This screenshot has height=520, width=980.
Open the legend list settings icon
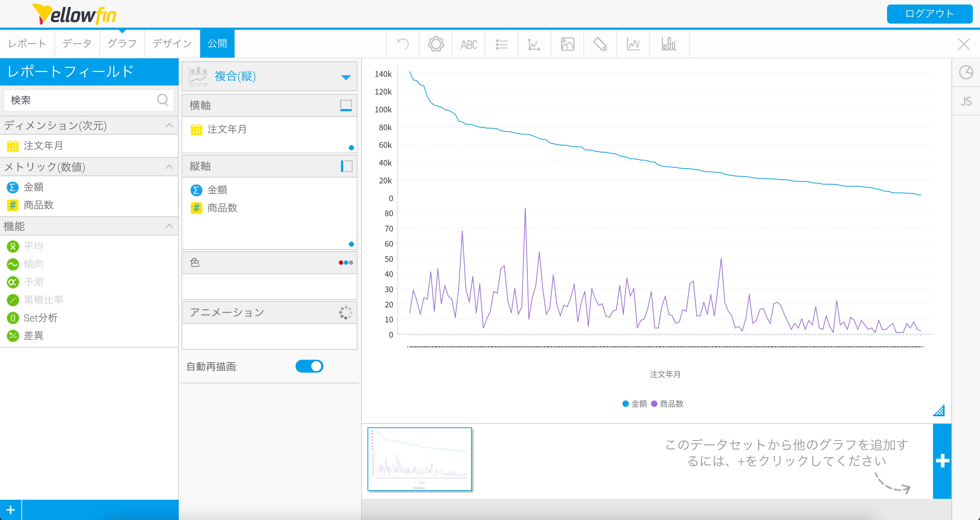point(501,45)
